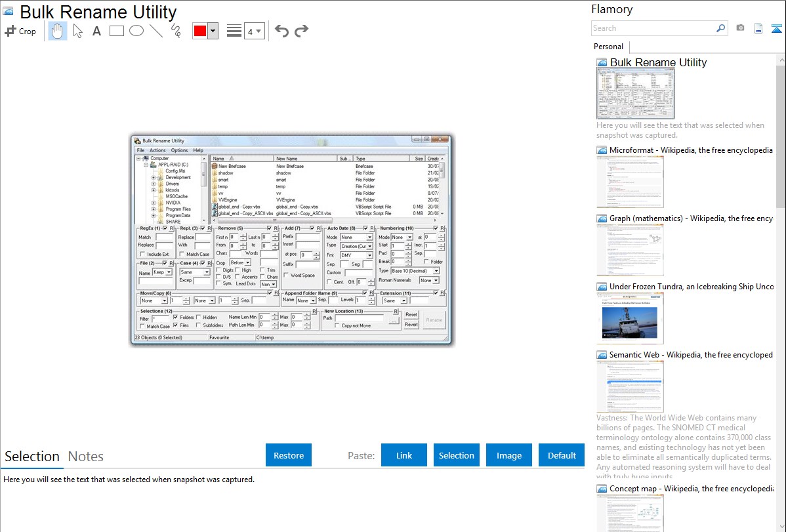Open Crop Before dropdown in captured Remove group
The width and height of the screenshot is (786, 532).
(240, 263)
